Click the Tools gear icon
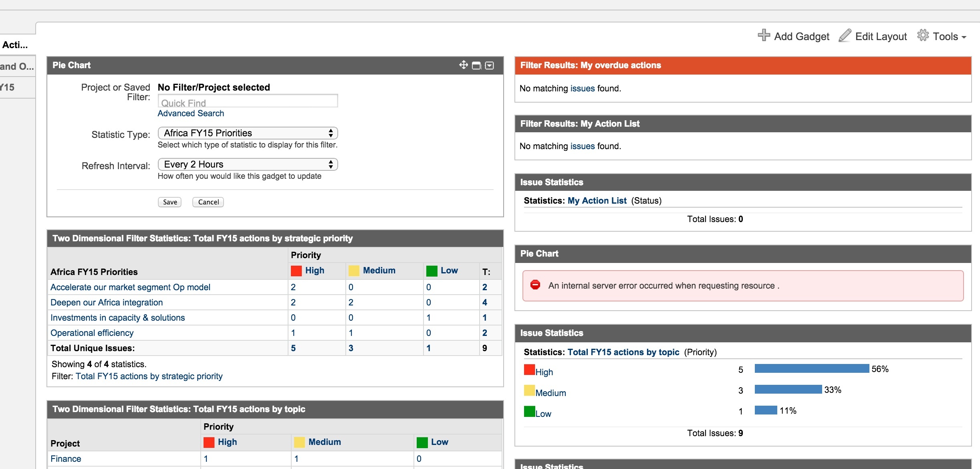The height and width of the screenshot is (469, 980). pos(923,35)
